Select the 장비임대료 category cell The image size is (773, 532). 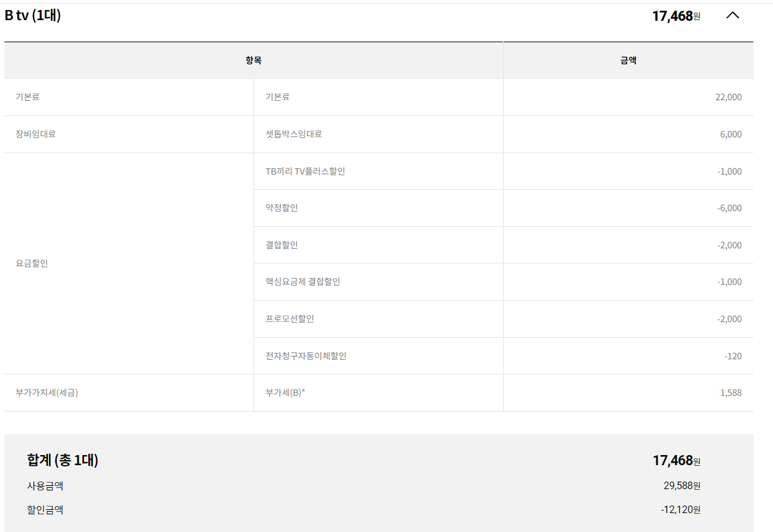coord(36,134)
